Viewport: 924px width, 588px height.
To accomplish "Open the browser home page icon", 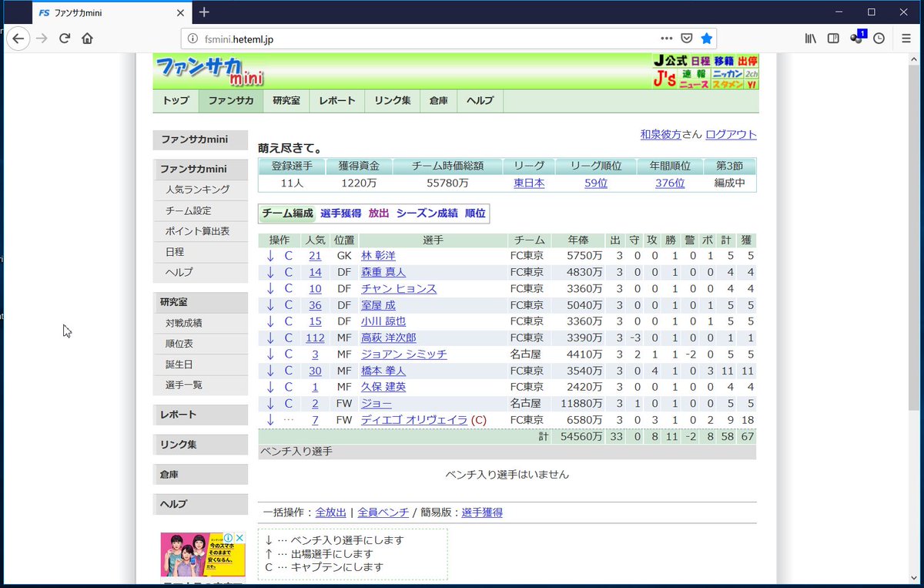I will (x=87, y=39).
